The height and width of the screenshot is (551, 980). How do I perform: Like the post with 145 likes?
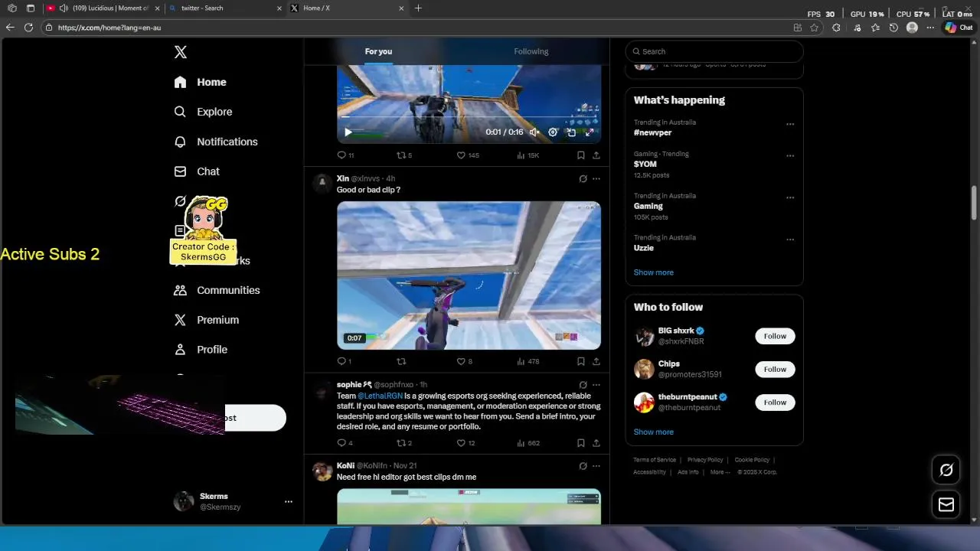(467, 155)
